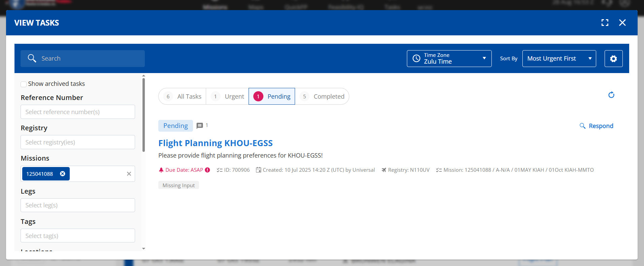The height and width of the screenshot is (266, 644).
Task: Click the red ASAP alert icon
Action: tap(207, 170)
